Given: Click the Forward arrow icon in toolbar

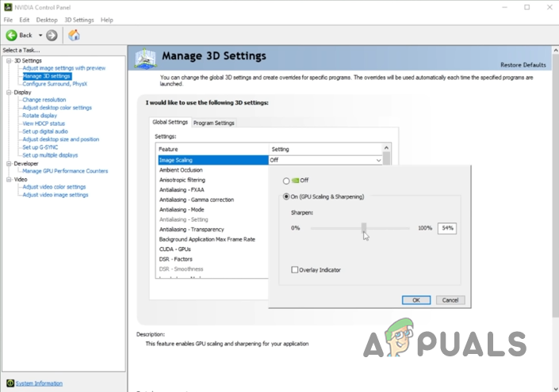Looking at the screenshot, I should pyautogui.click(x=52, y=36).
